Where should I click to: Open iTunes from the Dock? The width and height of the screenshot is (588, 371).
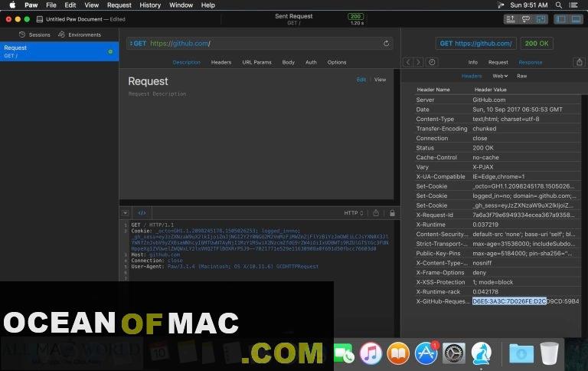pos(371,353)
